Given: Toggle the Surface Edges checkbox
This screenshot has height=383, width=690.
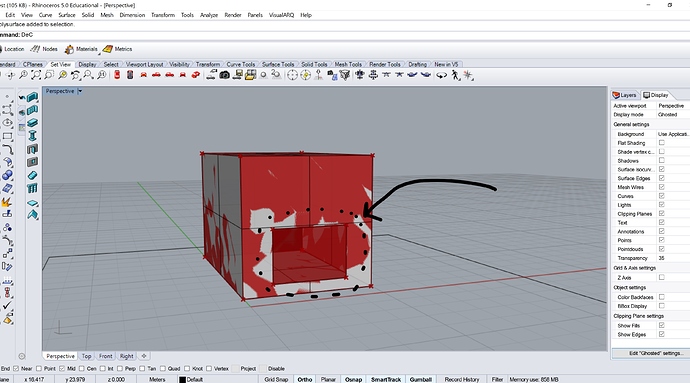Looking at the screenshot, I should point(661,178).
